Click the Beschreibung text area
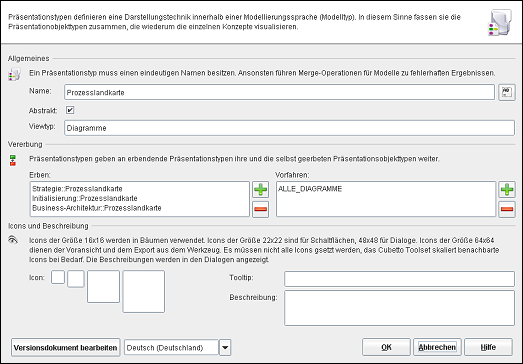Image resolution: width=523 pixels, height=364 pixels. coord(399,308)
